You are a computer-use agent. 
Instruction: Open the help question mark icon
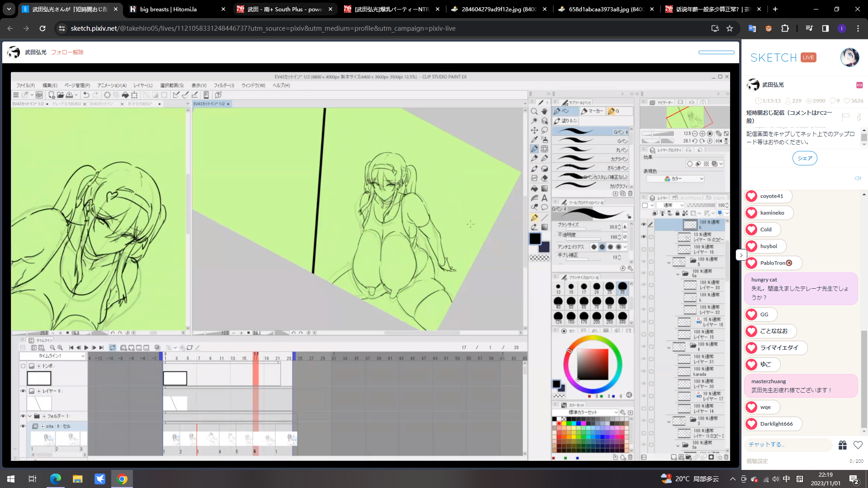(x=218, y=95)
